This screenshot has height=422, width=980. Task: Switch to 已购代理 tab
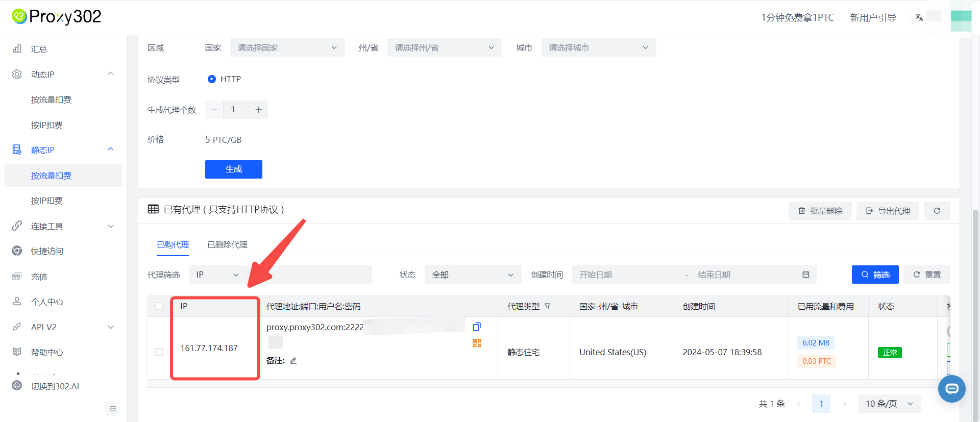pyautogui.click(x=173, y=245)
